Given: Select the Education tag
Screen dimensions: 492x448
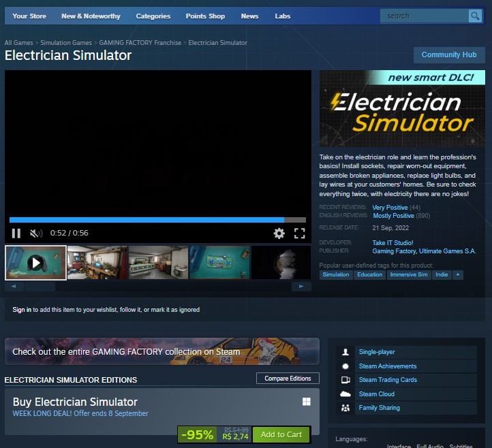Looking at the screenshot, I should 369,274.
